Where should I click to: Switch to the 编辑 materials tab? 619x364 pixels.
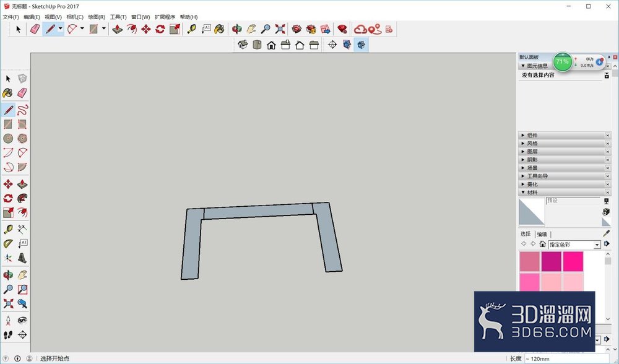point(542,234)
